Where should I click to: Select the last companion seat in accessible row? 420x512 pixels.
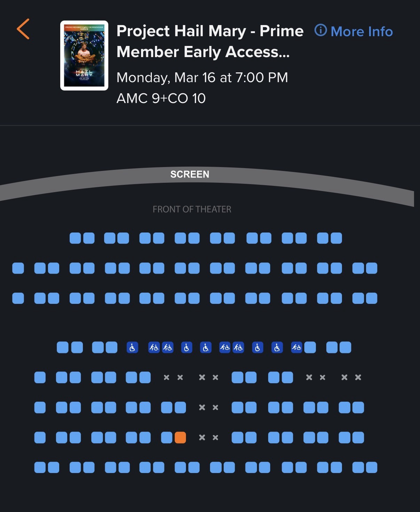(x=297, y=347)
